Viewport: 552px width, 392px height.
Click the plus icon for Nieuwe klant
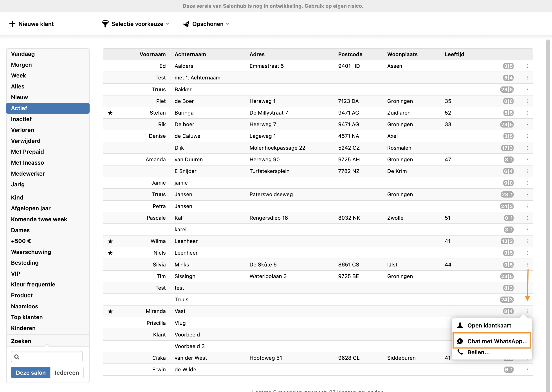(x=12, y=24)
